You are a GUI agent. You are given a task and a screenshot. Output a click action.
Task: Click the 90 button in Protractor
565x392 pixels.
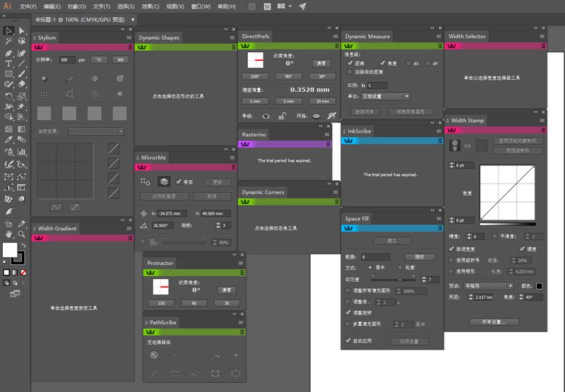pos(194,303)
